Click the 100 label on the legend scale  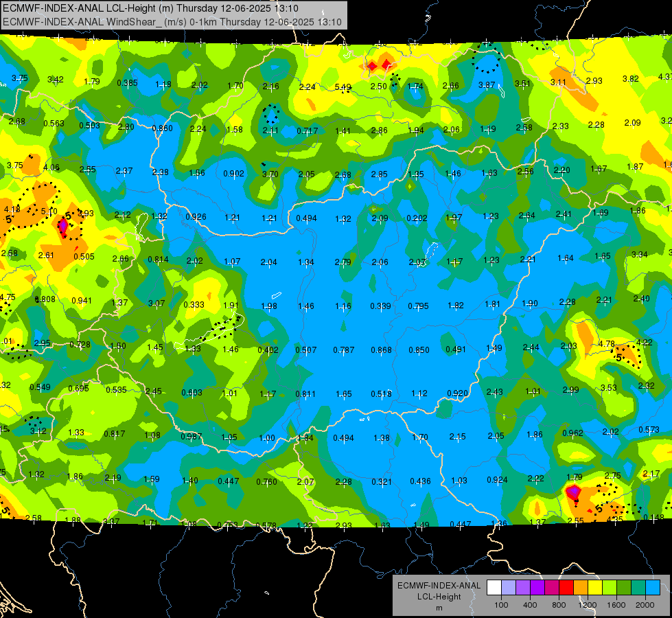pos(502,605)
